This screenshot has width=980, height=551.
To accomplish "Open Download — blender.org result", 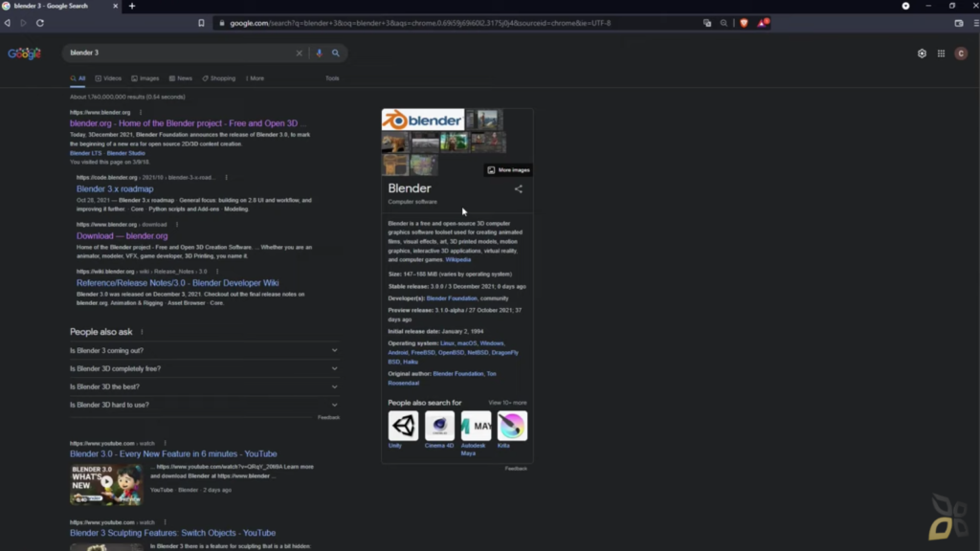I will pos(122,236).
